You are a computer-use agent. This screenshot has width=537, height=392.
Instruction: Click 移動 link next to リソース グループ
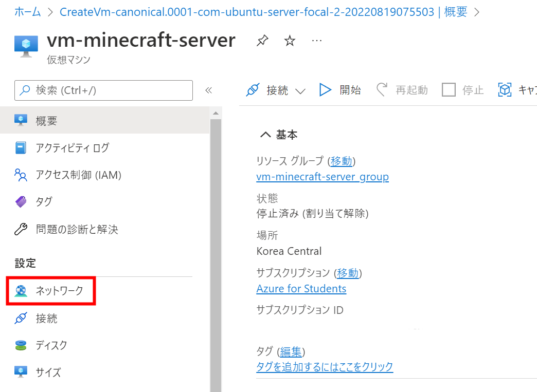(x=341, y=161)
